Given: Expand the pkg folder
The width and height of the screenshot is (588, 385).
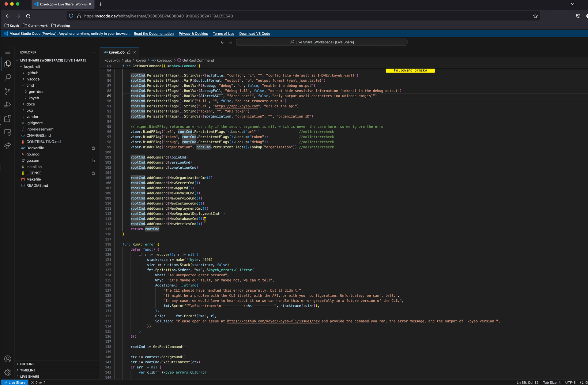Looking at the screenshot, I should 29,110.
